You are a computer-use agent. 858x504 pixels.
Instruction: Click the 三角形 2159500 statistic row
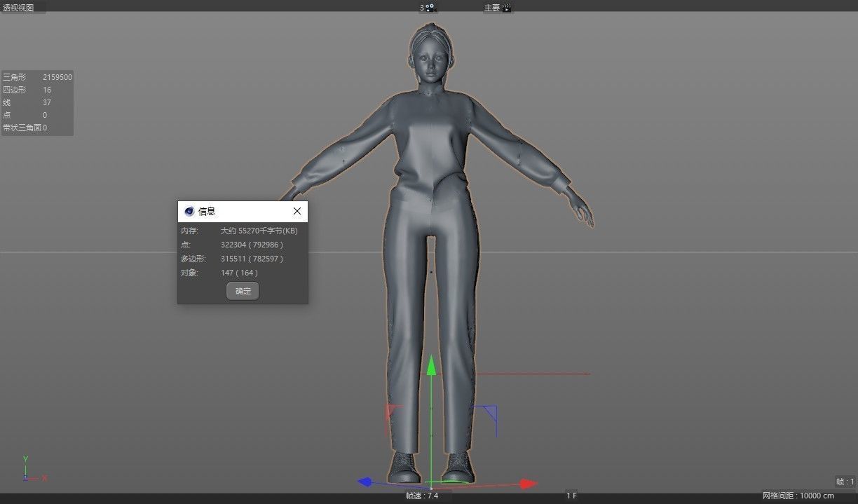point(37,77)
